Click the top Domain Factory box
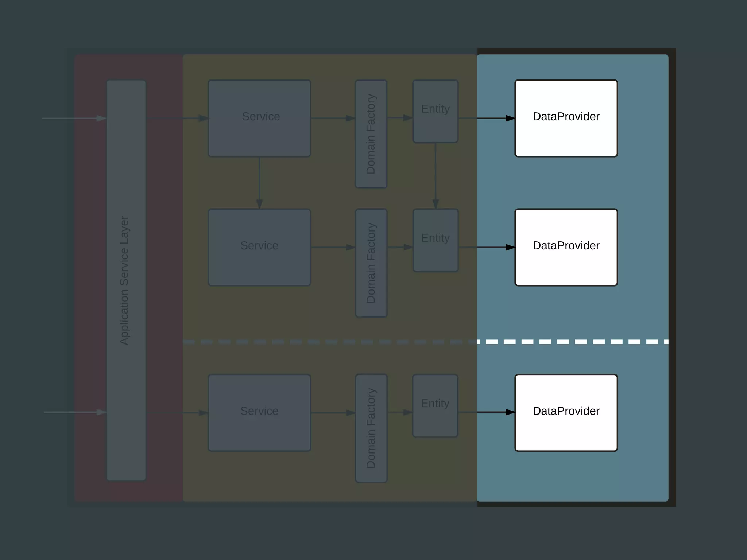The width and height of the screenshot is (747, 560). pyautogui.click(x=371, y=134)
